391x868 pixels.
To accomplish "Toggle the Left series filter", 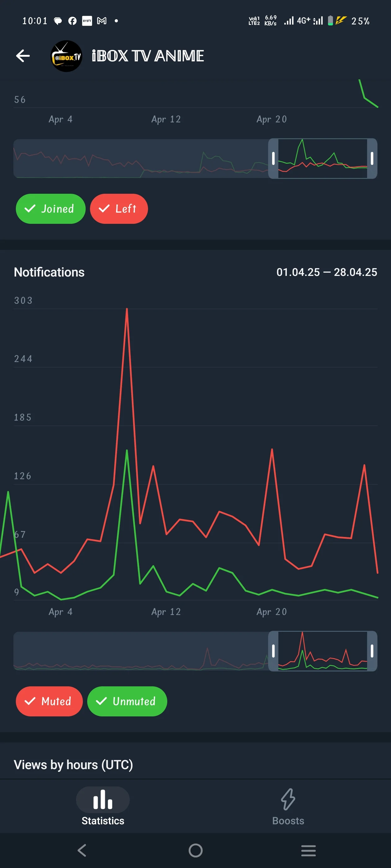I will (119, 209).
